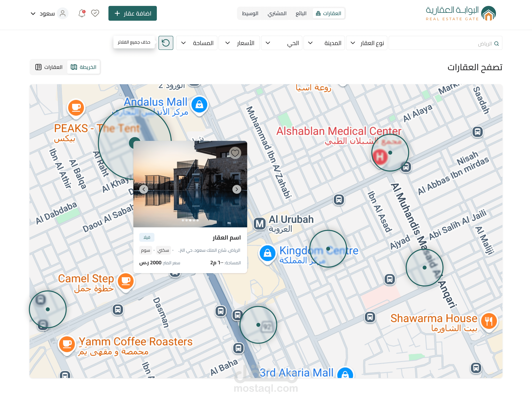The width and height of the screenshot is (532, 402).
Task: Click the bus stop left of Shawarma House
Action: point(370,317)
